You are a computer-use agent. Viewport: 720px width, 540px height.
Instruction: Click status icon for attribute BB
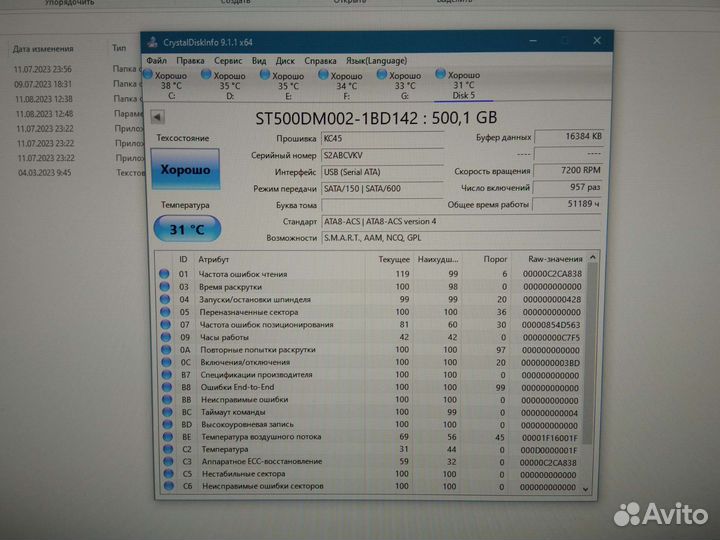tap(167, 399)
